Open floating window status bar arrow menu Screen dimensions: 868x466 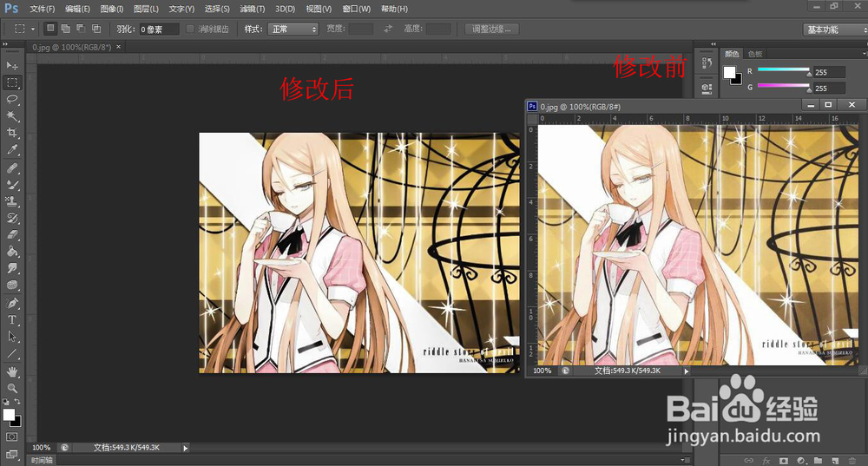(x=687, y=371)
